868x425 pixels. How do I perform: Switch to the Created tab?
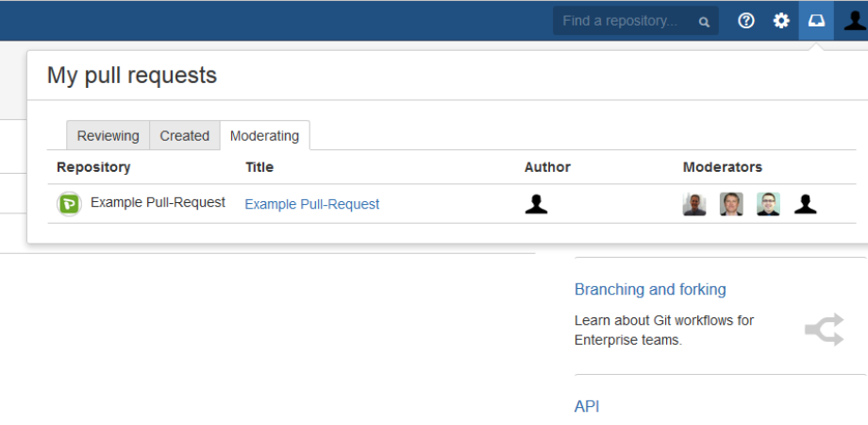click(x=184, y=136)
